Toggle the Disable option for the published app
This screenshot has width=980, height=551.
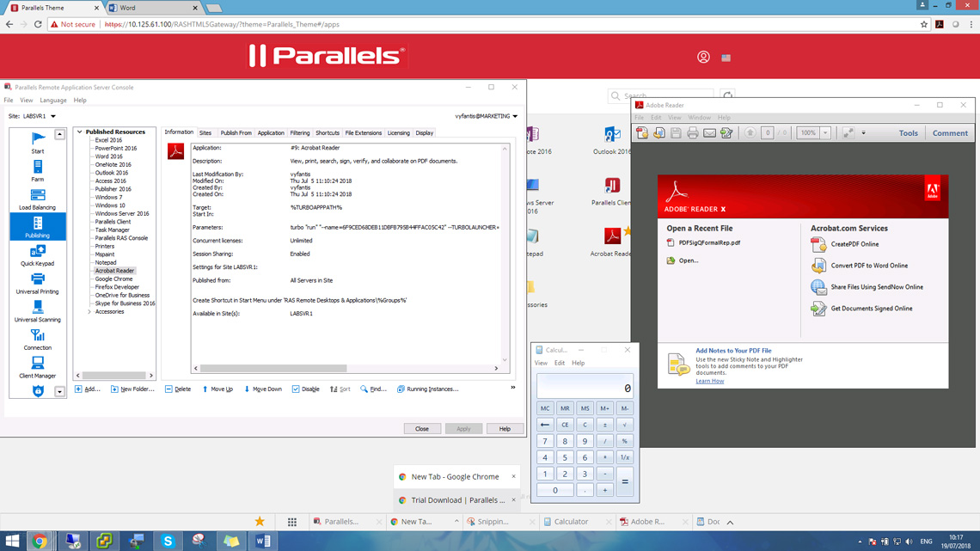[x=305, y=389]
